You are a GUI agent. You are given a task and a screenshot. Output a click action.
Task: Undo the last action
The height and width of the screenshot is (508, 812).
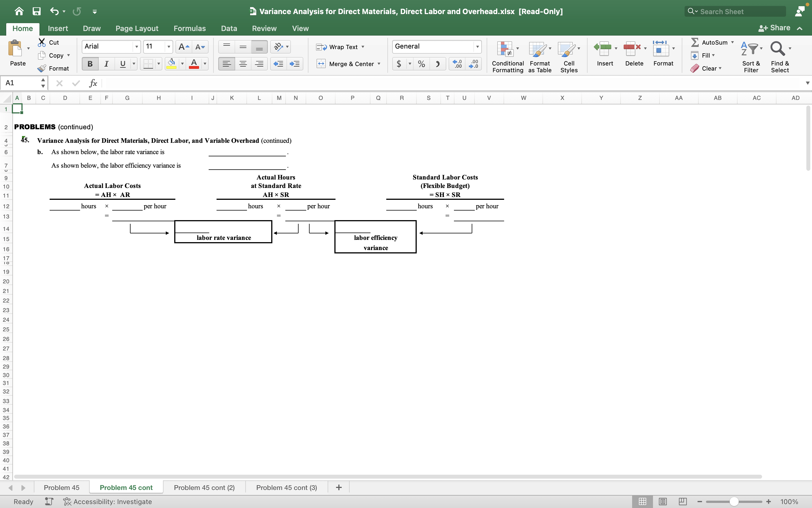tap(54, 11)
